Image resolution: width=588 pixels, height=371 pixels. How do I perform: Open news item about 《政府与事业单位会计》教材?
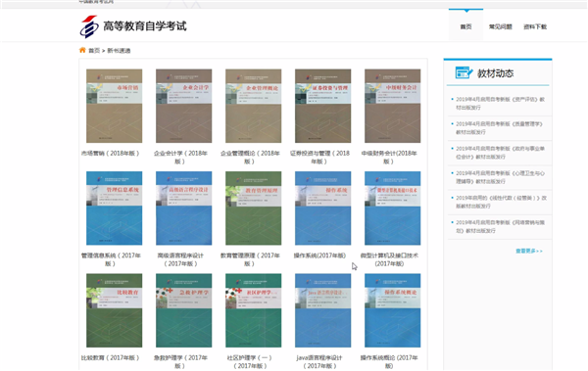click(x=500, y=153)
